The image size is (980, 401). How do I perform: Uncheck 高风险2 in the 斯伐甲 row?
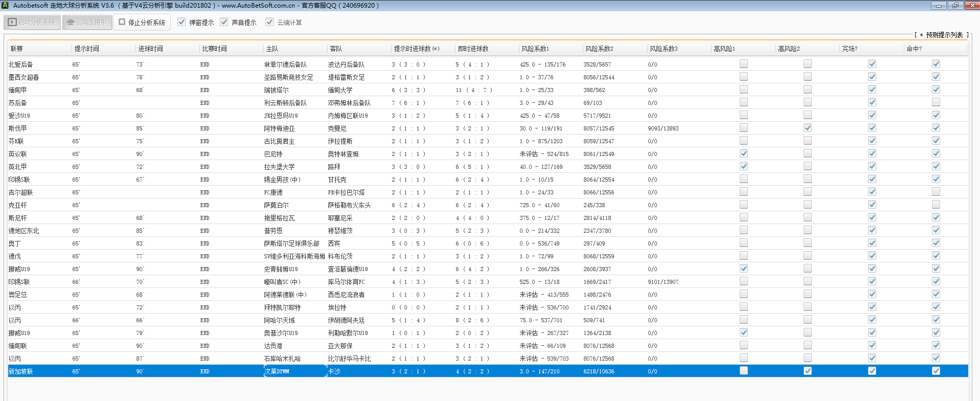point(807,128)
